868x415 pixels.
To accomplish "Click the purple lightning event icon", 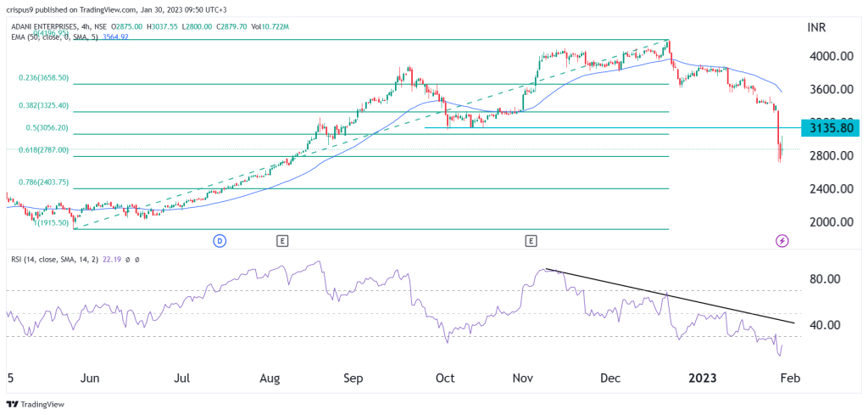I will [782, 240].
